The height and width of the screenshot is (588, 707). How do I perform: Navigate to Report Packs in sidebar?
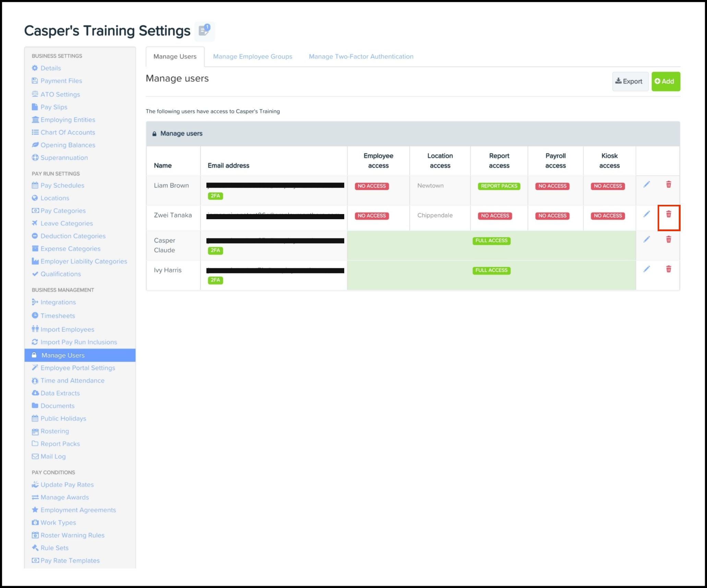(60, 444)
